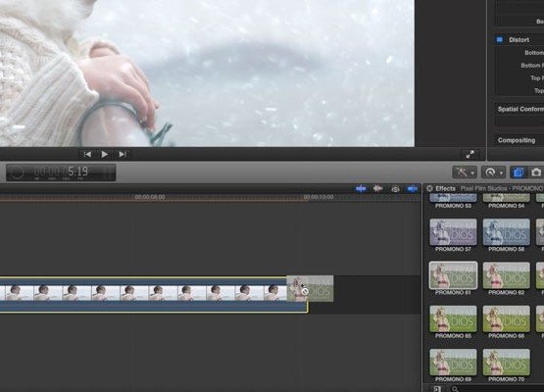544x392 pixels.
Task: Open the retime speed dropdown menu
Action: tap(493, 172)
